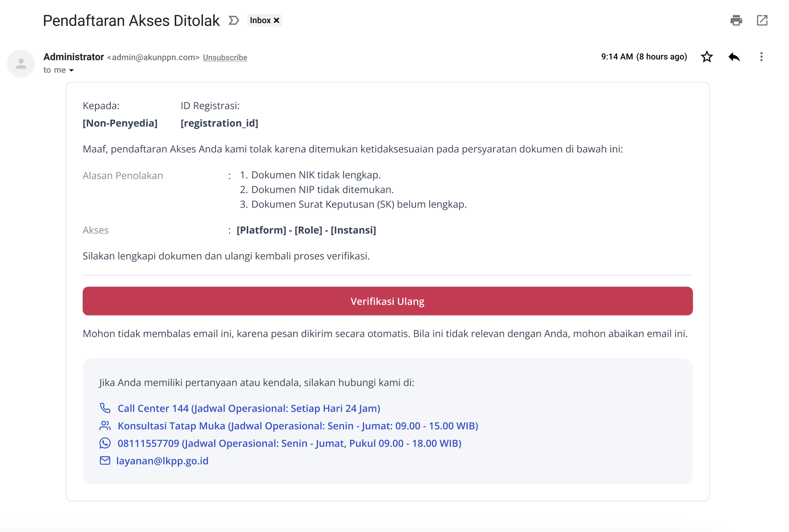Open email in new window icon
789x532 pixels.
[x=762, y=20]
